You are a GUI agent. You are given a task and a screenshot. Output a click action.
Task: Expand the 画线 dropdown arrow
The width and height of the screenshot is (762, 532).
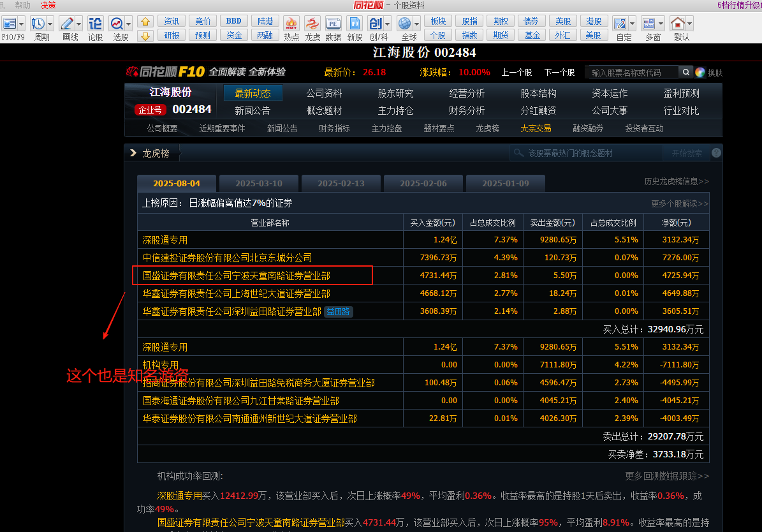coord(78,24)
